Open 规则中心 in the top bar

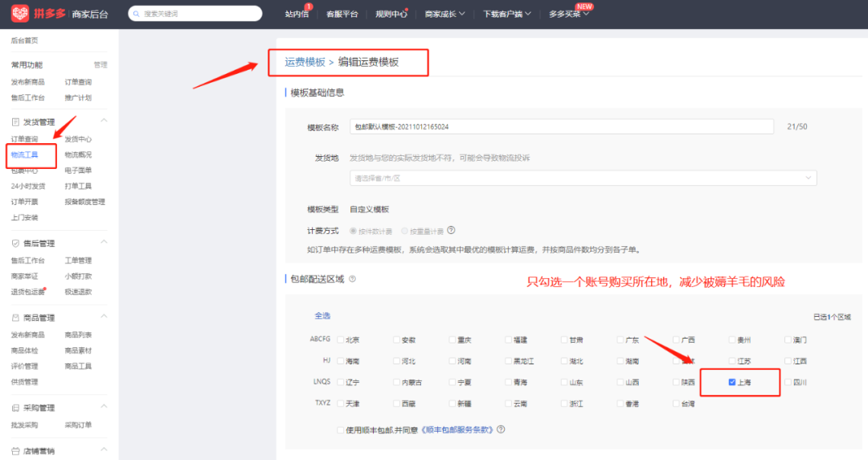[391, 14]
